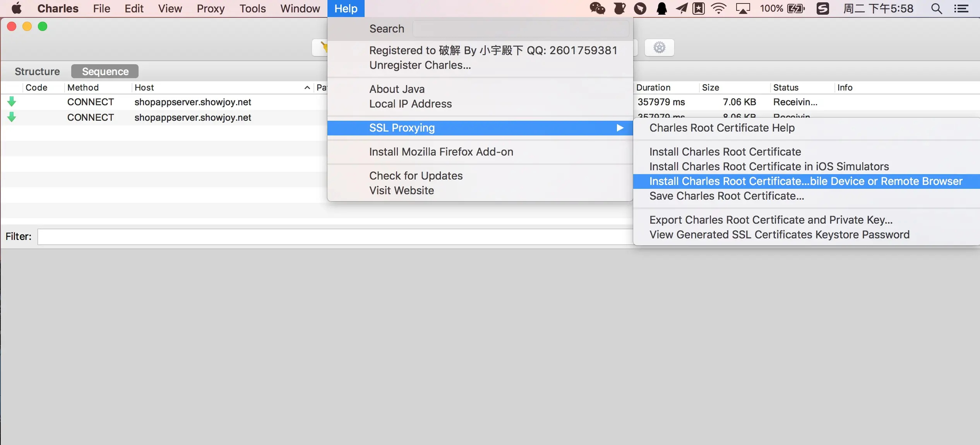Click the AirPlay display icon
This screenshot has width=980, height=445.
click(743, 8)
